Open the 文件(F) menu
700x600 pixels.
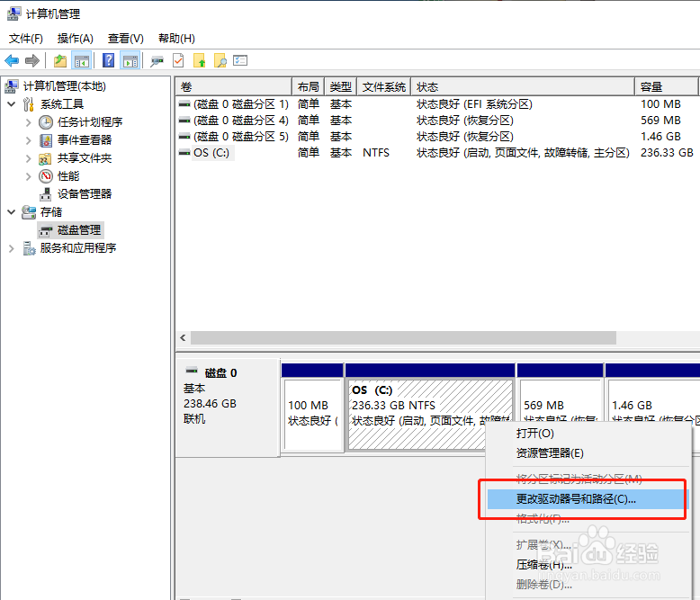coord(26,39)
